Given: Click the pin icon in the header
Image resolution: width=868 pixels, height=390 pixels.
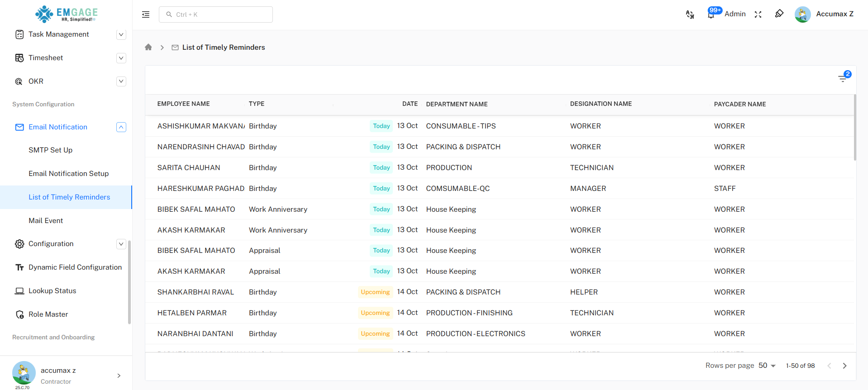Looking at the screenshot, I should (x=779, y=14).
